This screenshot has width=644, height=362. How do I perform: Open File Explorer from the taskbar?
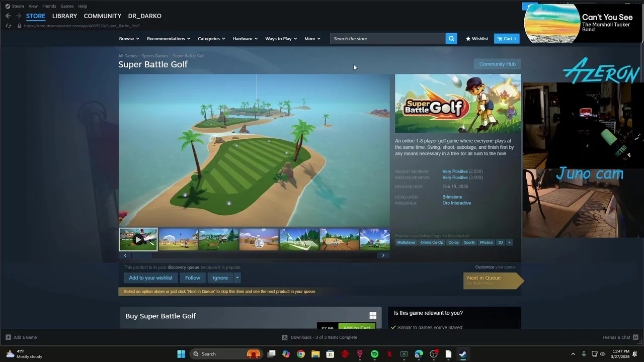315,354
